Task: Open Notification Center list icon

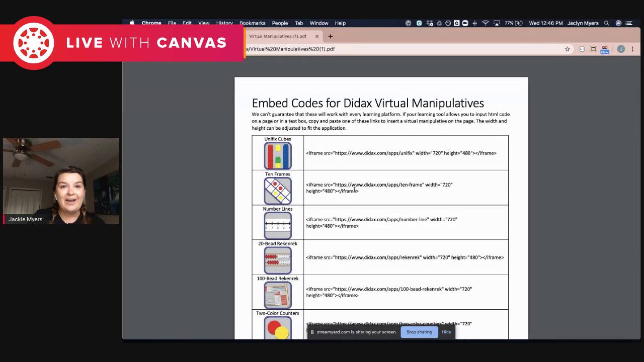Action: pos(629,23)
